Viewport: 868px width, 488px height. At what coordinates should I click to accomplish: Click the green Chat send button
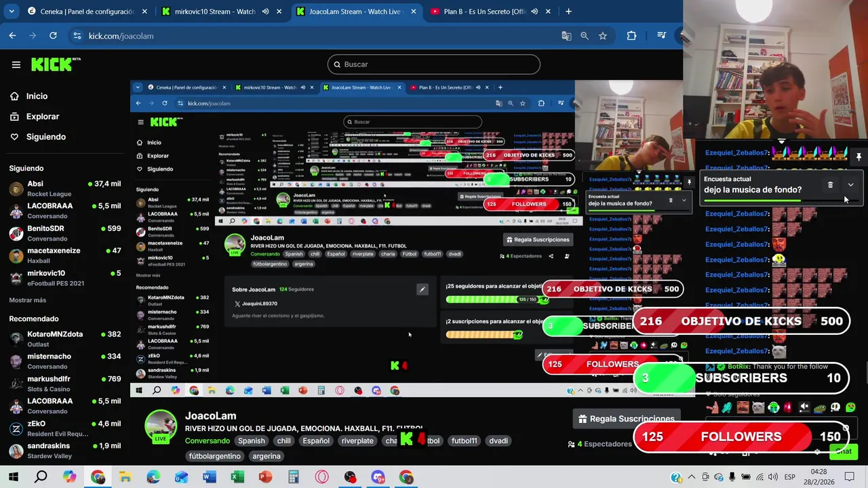[844, 451]
